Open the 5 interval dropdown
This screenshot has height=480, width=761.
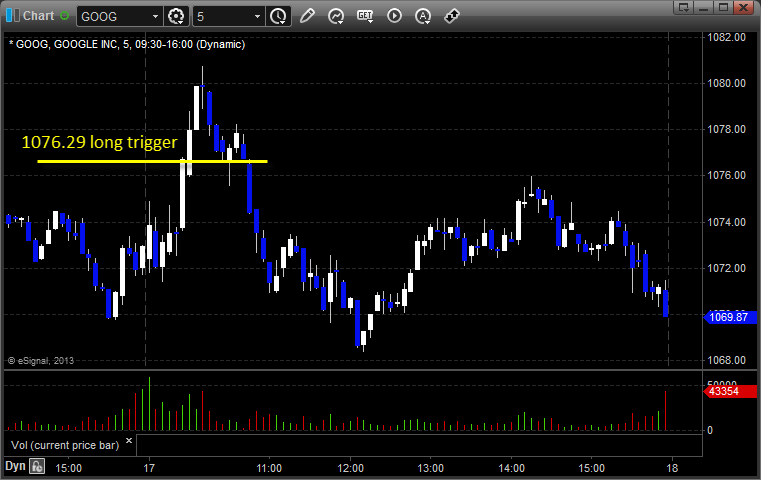tap(257, 17)
